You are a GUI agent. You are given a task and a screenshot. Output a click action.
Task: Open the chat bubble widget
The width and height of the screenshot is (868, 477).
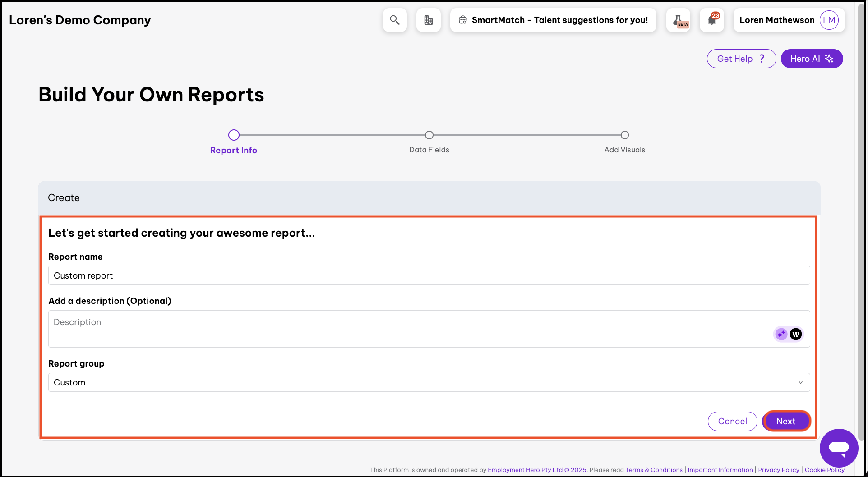(x=839, y=448)
